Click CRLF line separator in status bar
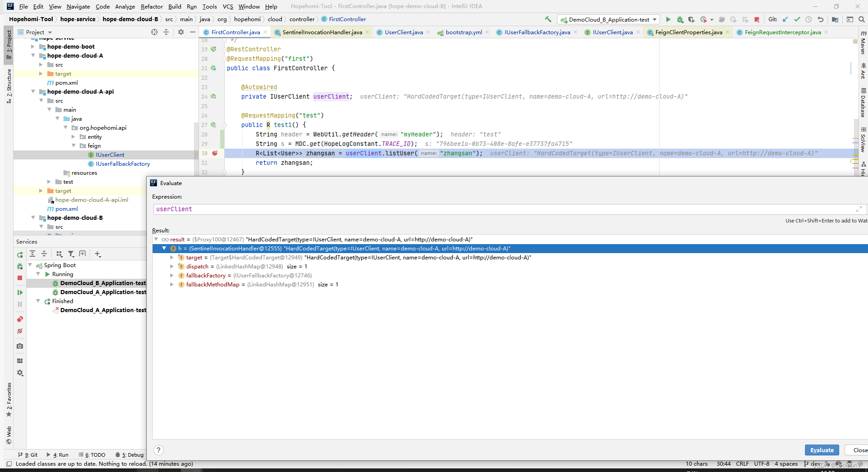 pos(742,463)
